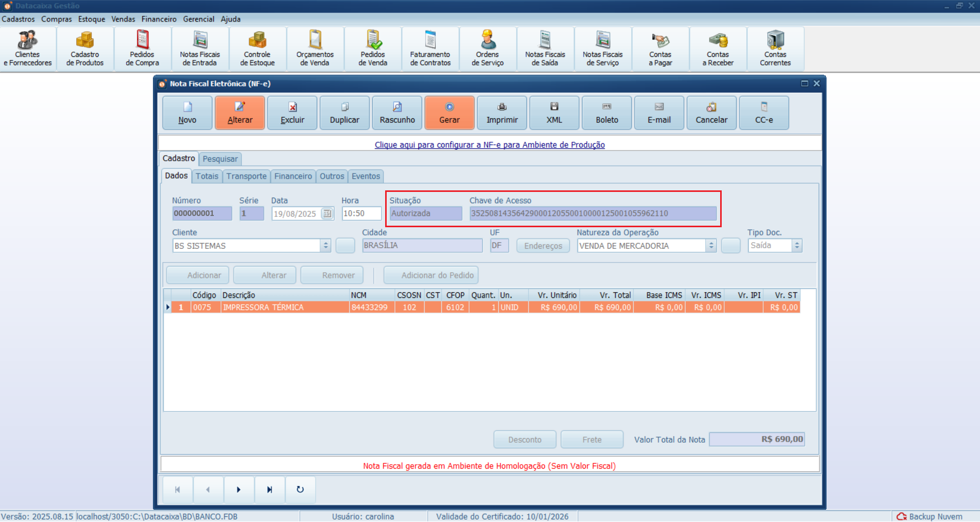980x522 pixels.
Task: Expand the Natureza da Operação dropdown
Action: pos(711,246)
